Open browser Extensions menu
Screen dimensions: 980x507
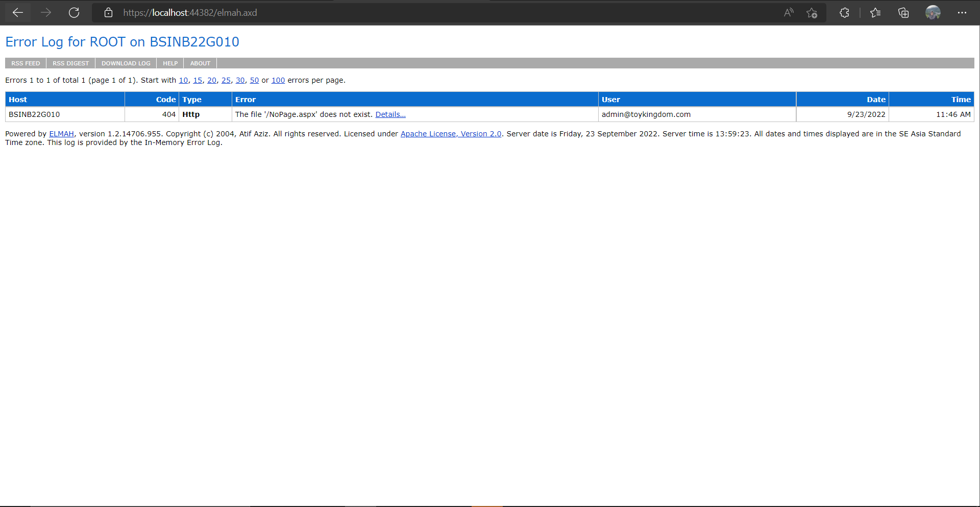(x=844, y=13)
